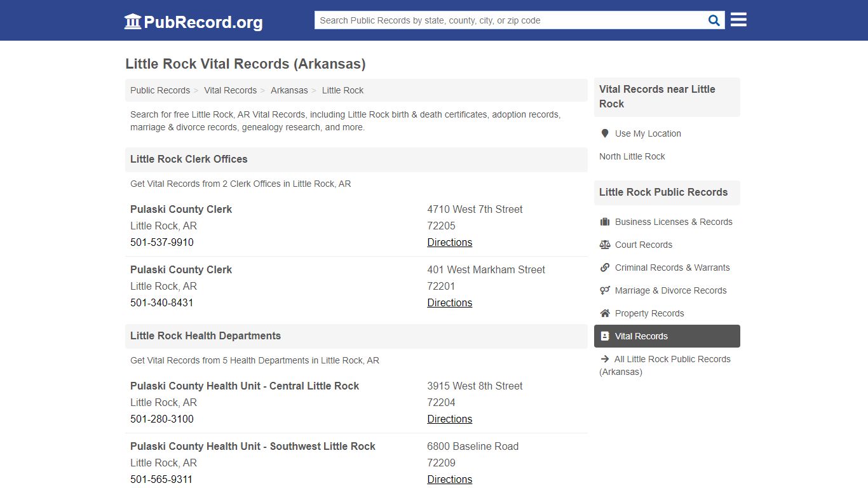
Task: Click zip code 72204
Action: [x=441, y=402]
